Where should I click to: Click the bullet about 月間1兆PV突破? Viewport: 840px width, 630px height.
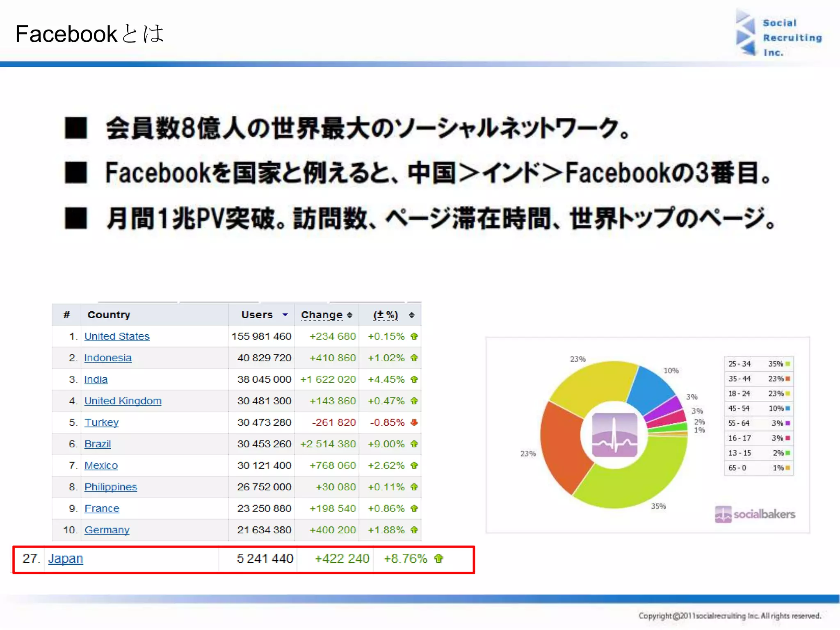420,218
